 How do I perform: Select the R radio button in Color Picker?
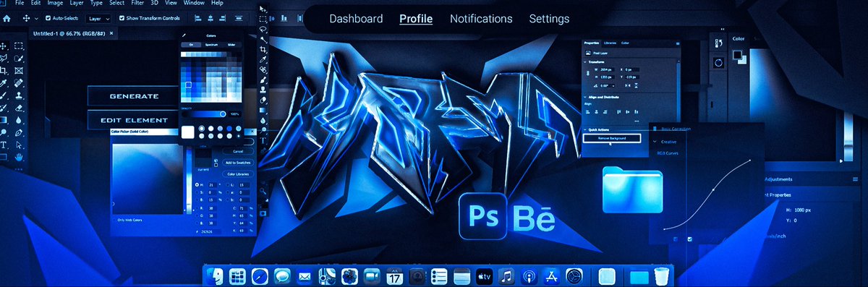tap(197, 208)
